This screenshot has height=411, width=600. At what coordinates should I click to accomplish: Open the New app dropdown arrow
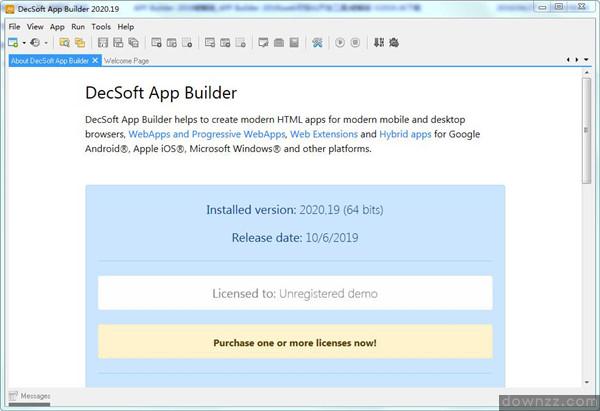click(24, 43)
